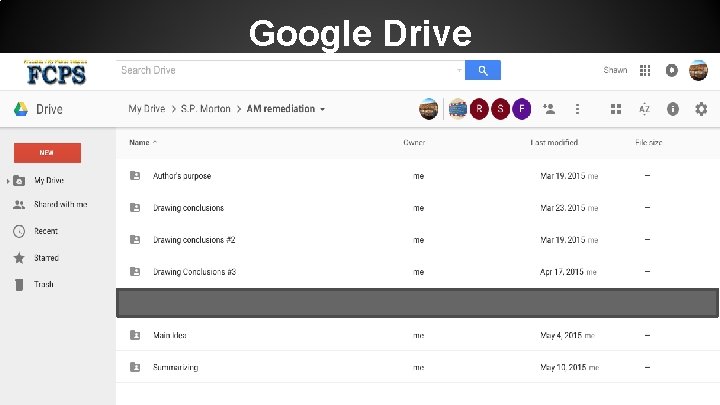Select the Drawing conclusions folder name
Viewport: 720px width, 405px height.
188,208
